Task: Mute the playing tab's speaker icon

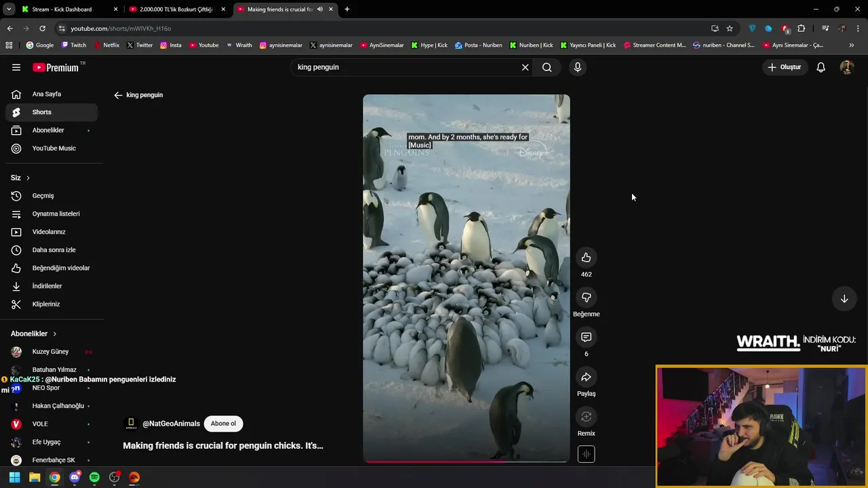Action: click(x=319, y=9)
